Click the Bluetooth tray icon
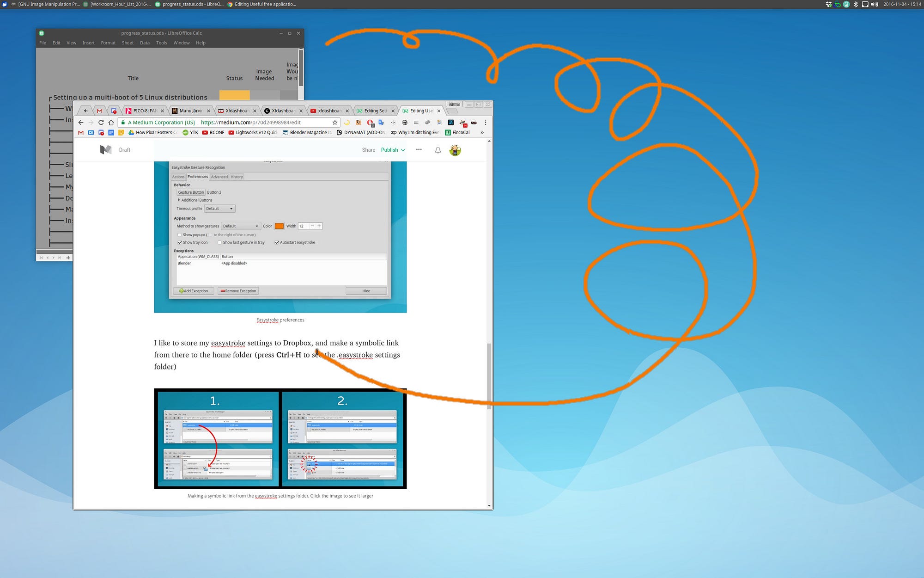Screen dimensions: 924x578 coord(855,4)
